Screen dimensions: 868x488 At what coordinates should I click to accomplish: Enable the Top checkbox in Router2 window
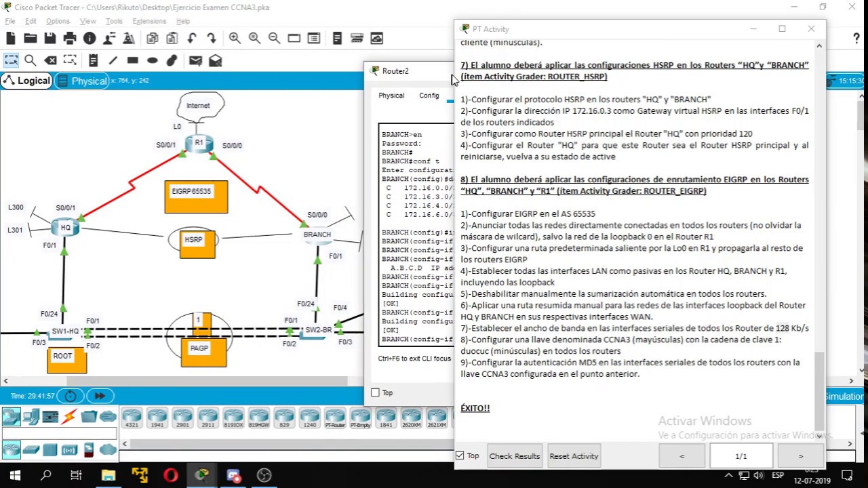(x=376, y=392)
